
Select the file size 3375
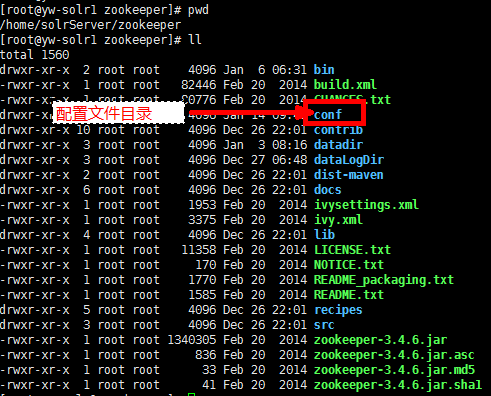(202, 220)
